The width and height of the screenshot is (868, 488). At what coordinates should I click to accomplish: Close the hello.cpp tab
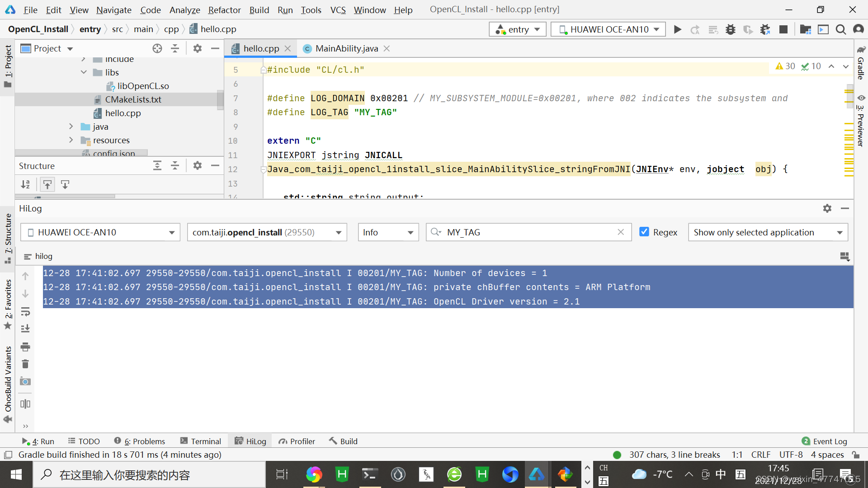[288, 48]
